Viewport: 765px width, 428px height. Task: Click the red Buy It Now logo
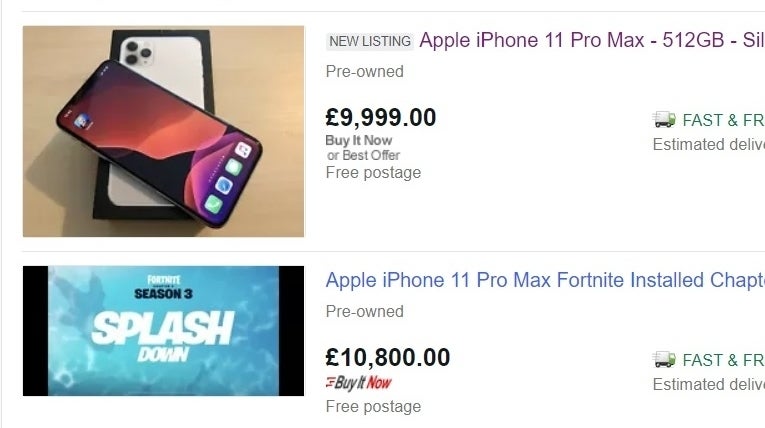[359, 383]
